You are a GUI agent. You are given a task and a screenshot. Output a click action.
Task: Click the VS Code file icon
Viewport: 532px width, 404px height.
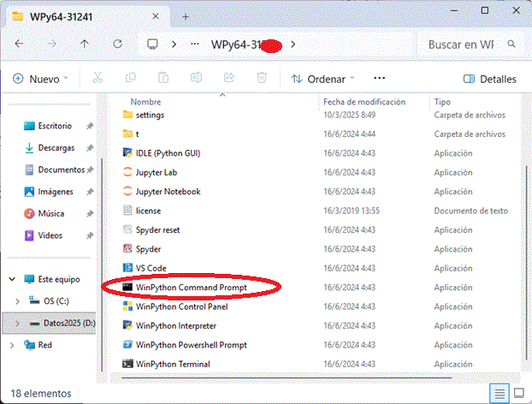click(x=128, y=268)
